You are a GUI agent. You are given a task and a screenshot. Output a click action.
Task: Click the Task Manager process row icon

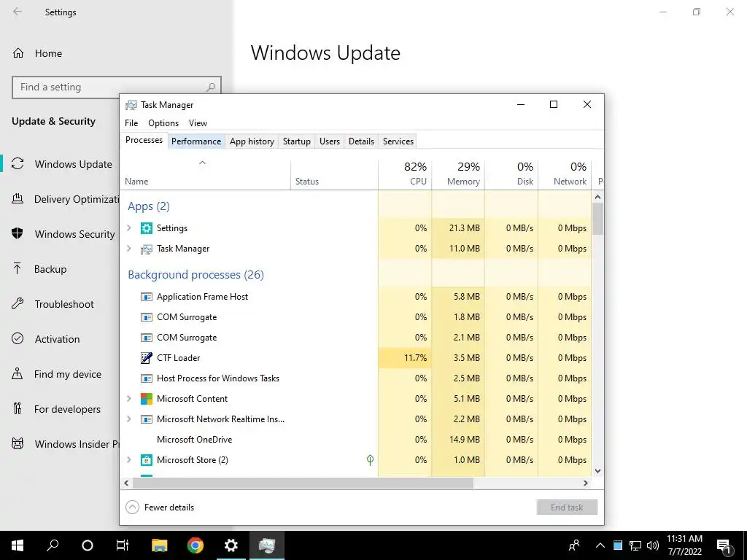[x=146, y=249]
